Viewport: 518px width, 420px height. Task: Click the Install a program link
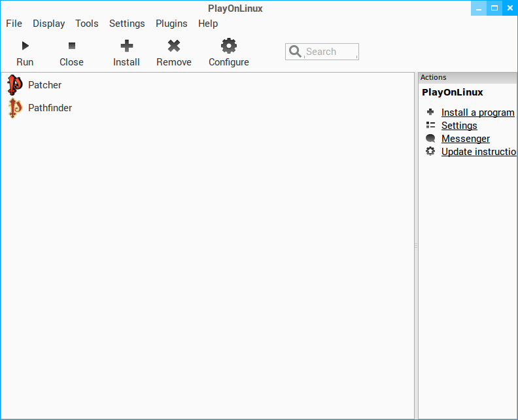click(x=477, y=113)
